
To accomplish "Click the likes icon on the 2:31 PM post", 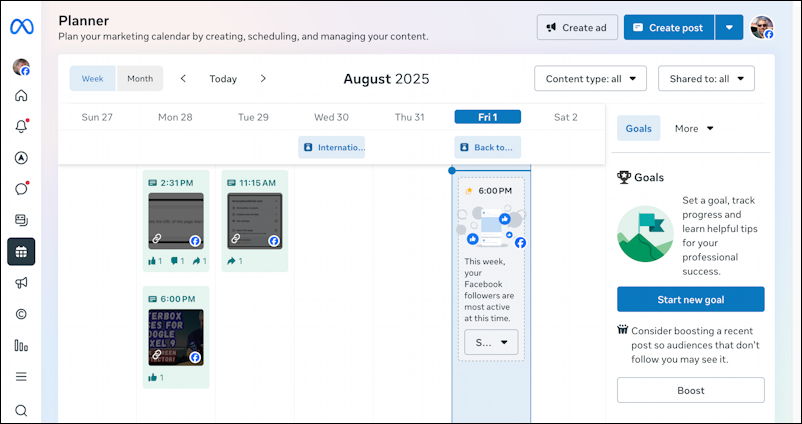I will (152, 261).
